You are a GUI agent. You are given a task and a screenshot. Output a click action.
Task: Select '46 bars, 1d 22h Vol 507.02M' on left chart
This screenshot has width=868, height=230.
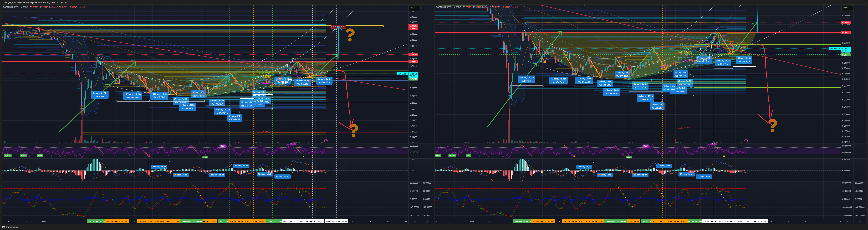[x=222, y=111]
